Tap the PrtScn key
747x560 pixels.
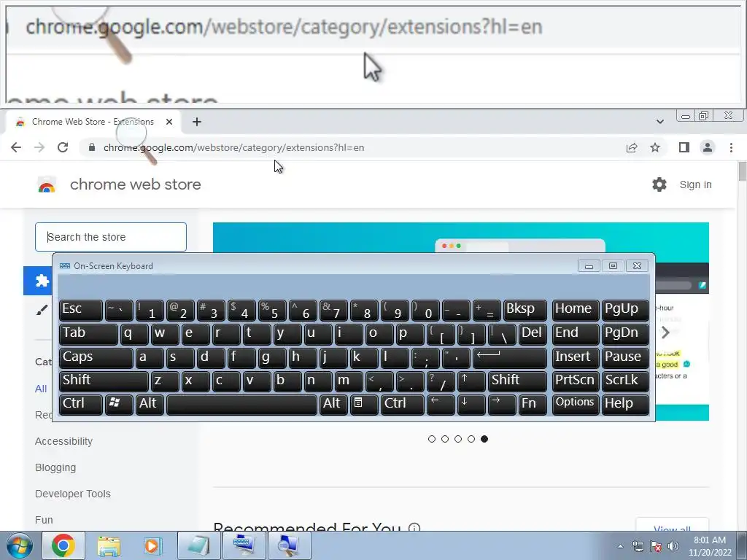pos(576,381)
